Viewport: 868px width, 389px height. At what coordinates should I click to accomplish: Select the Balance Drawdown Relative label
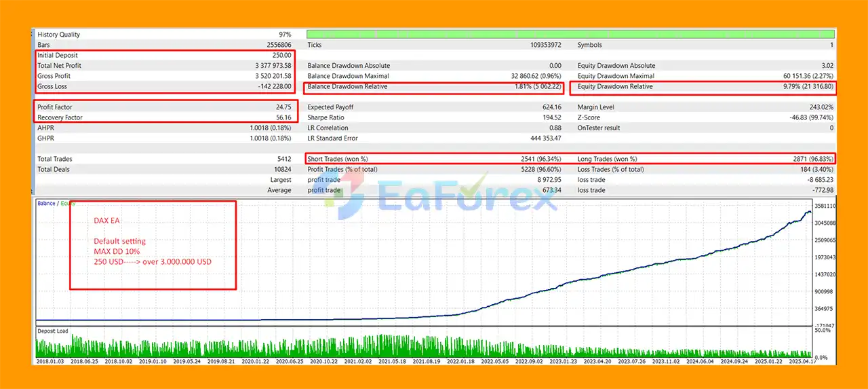tap(347, 87)
